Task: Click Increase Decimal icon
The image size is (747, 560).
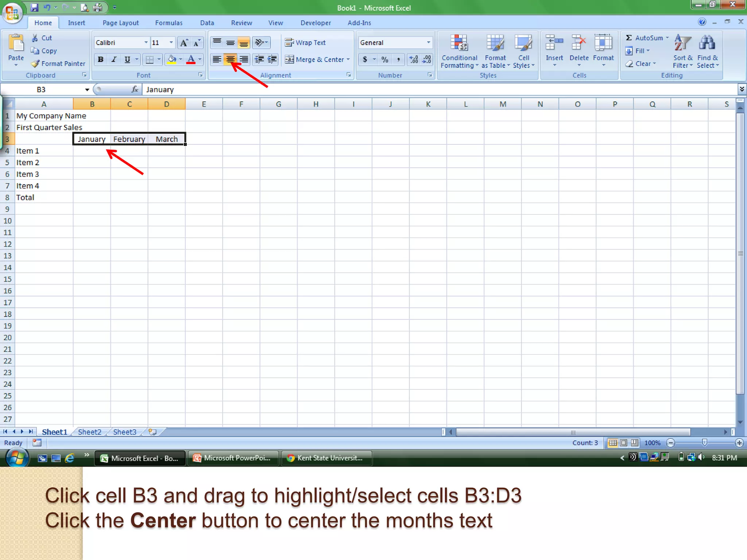Action: click(x=414, y=59)
